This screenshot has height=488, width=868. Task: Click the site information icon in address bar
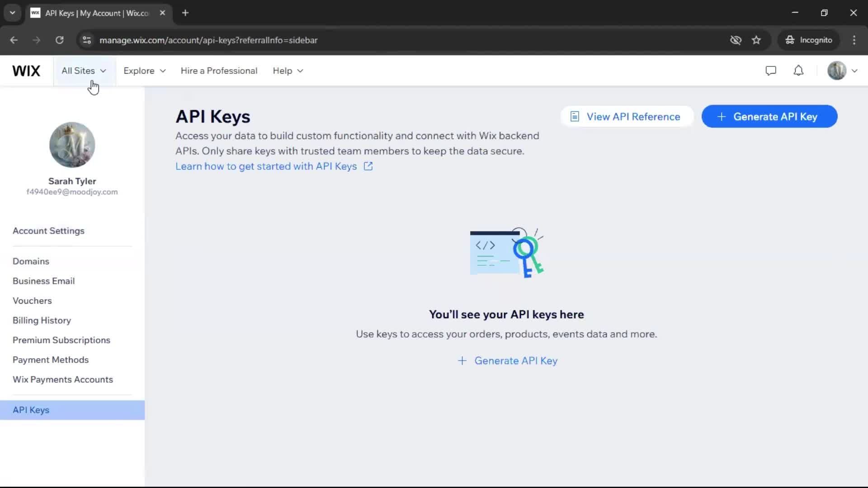coord(87,40)
